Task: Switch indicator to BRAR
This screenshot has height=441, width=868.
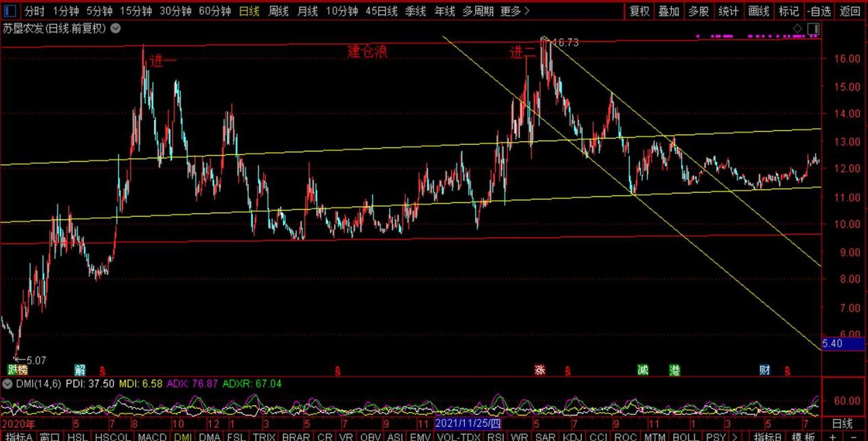Action: [x=296, y=437]
